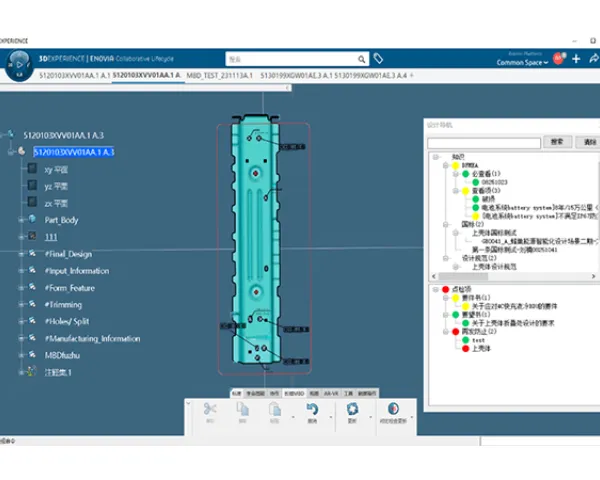Open the dropdown arrow next to Undo
This screenshot has width=600, height=480.
[331, 417]
